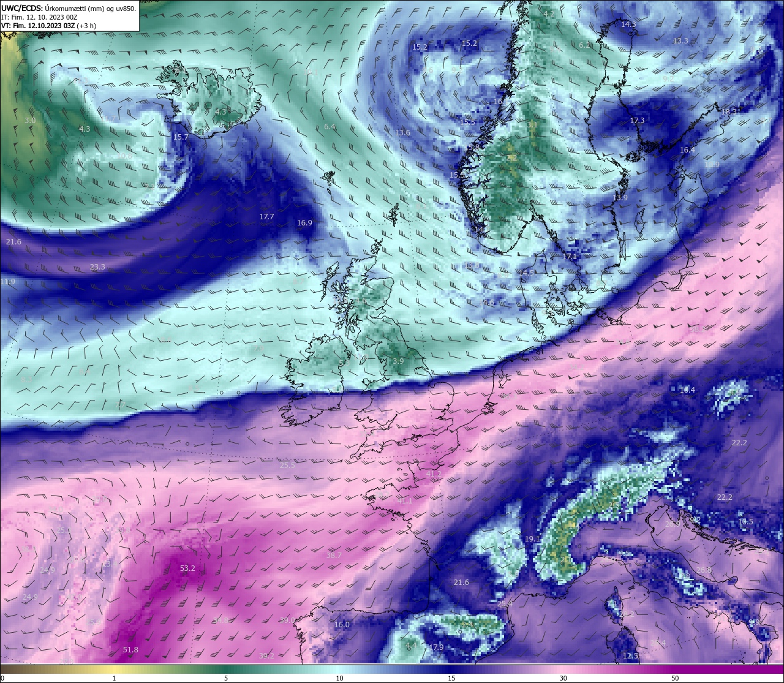Click the 17.7 value south of Iceland

click(266, 217)
